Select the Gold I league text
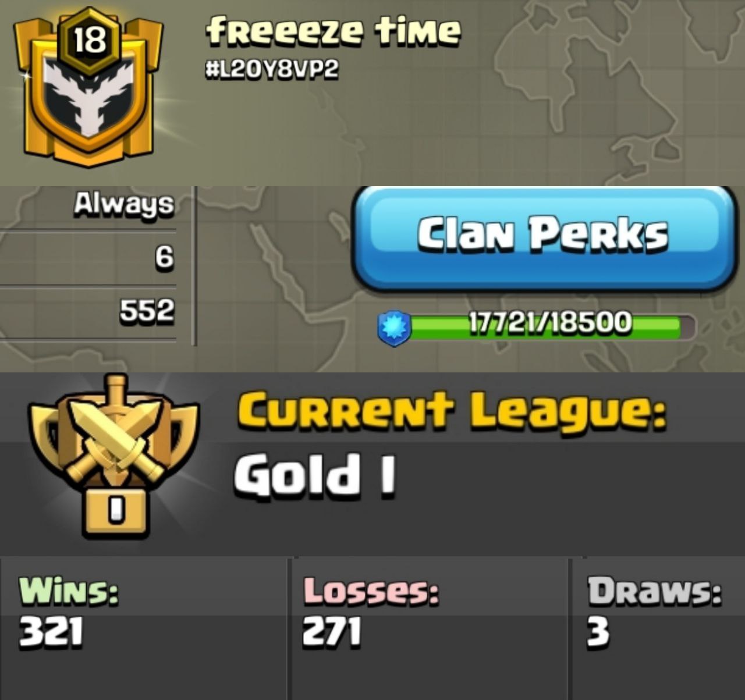 coord(315,475)
